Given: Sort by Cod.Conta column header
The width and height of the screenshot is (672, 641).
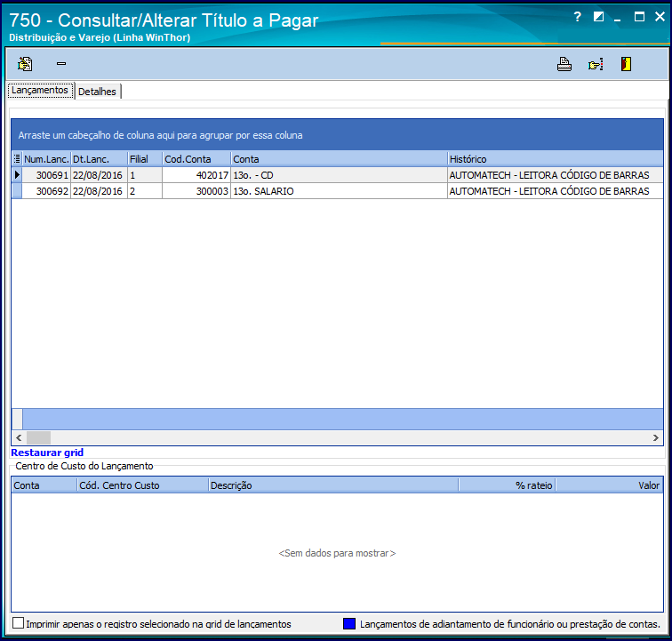Looking at the screenshot, I should click(196, 159).
